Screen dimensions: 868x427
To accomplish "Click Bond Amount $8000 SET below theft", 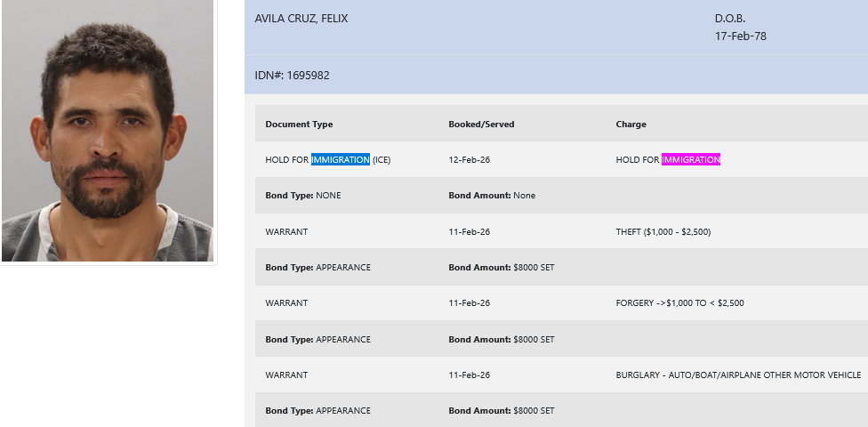I will pos(502,268).
